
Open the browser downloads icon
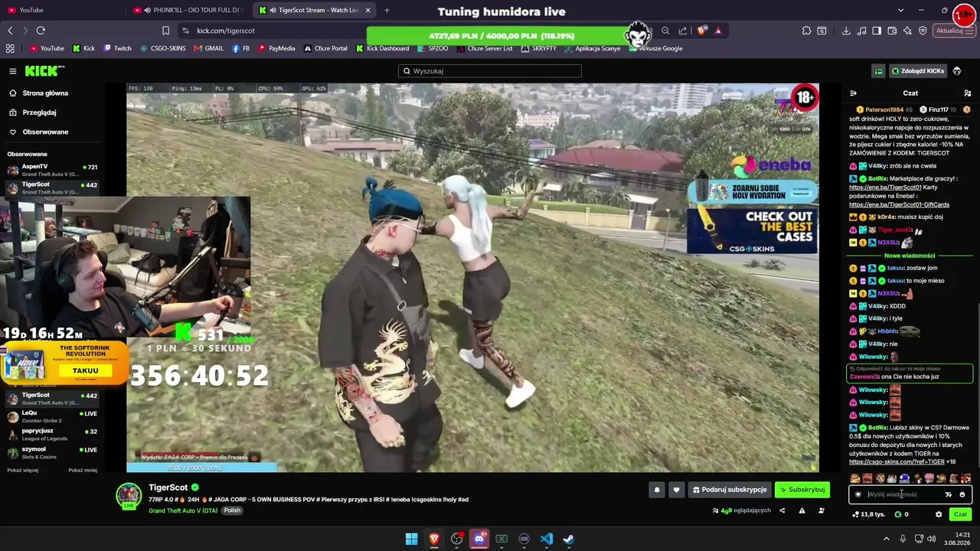click(846, 31)
